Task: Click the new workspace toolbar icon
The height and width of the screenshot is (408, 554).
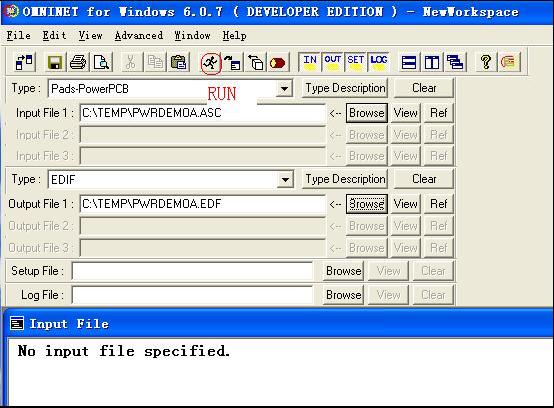Action: [x=24, y=63]
